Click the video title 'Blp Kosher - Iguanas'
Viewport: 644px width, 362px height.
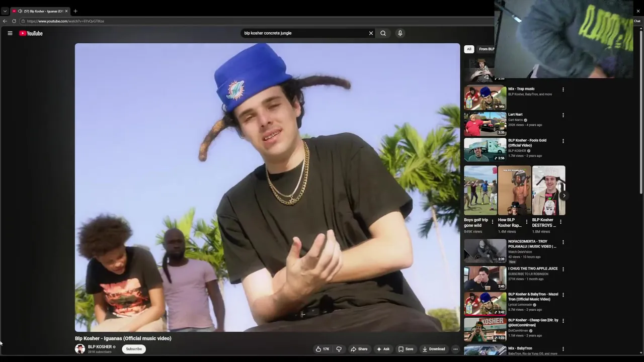click(123, 338)
